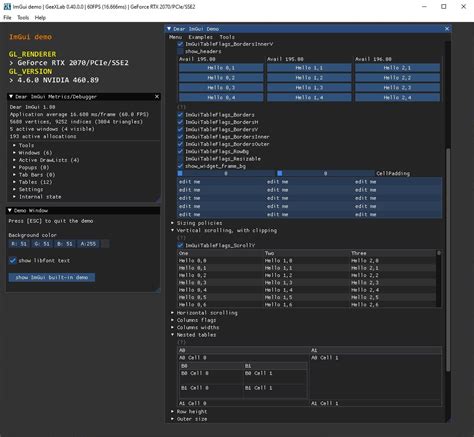Open the File menu
The height and width of the screenshot is (437, 474).
pos(7,18)
